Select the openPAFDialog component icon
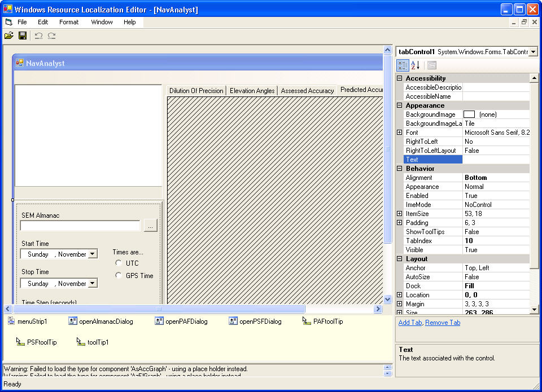 click(x=159, y=321)
